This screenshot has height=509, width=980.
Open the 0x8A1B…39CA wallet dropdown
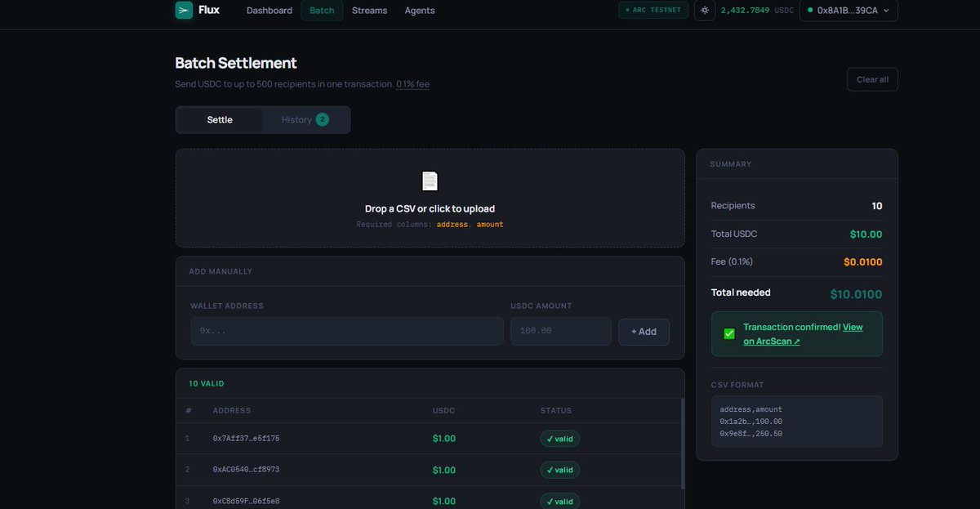[x=849, y=11]
